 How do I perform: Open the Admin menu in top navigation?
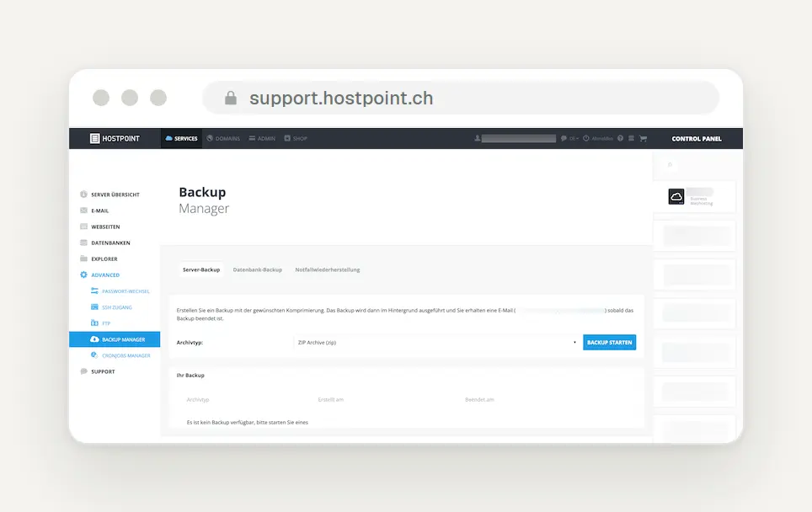[x=262, y=138]
